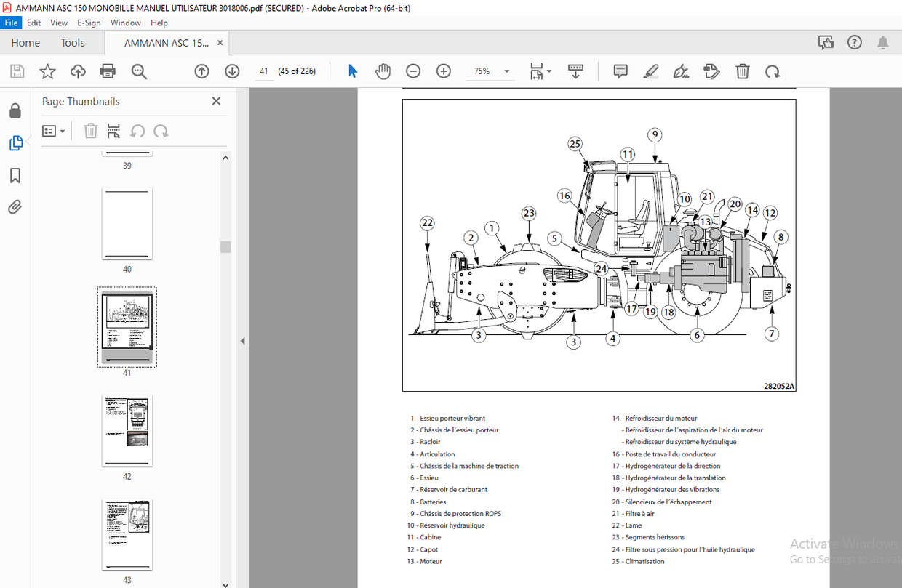Close the Page Thumbnails panel

tap(216, 100)
